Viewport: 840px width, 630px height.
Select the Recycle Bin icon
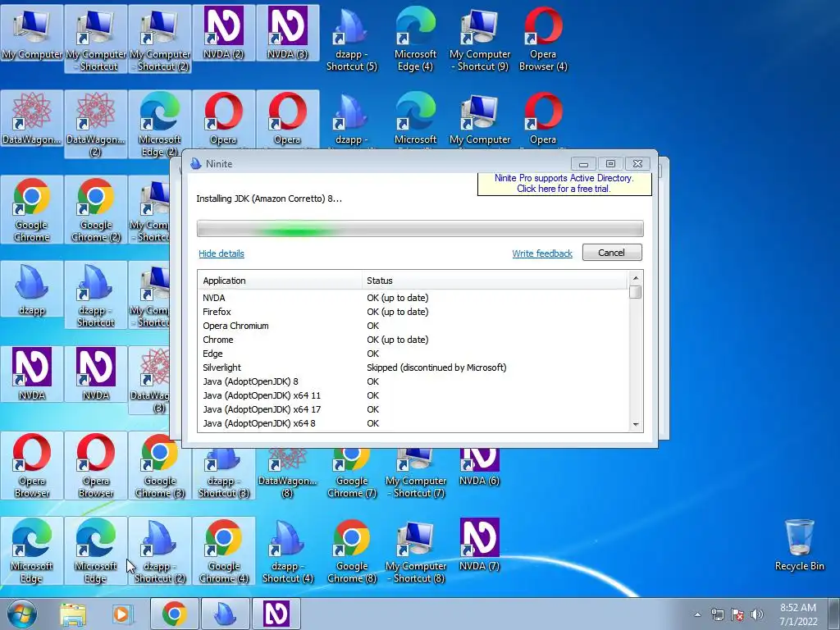pos(799,545)
